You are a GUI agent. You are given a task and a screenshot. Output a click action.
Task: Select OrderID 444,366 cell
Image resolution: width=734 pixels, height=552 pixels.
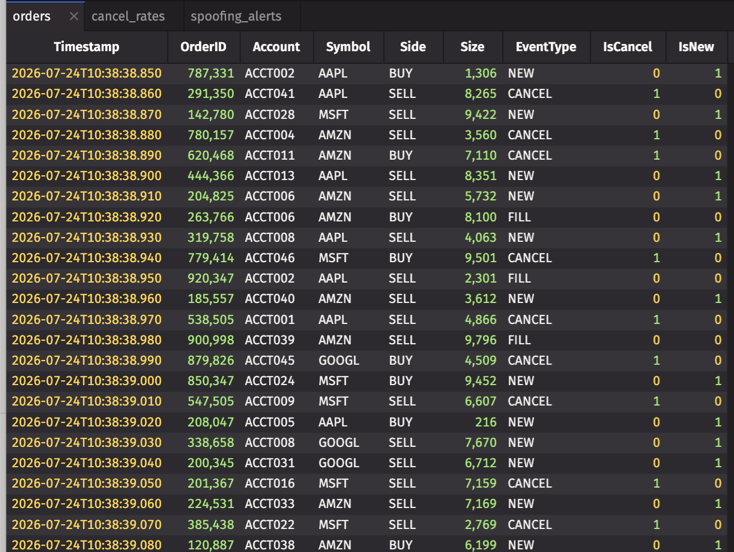203,176
